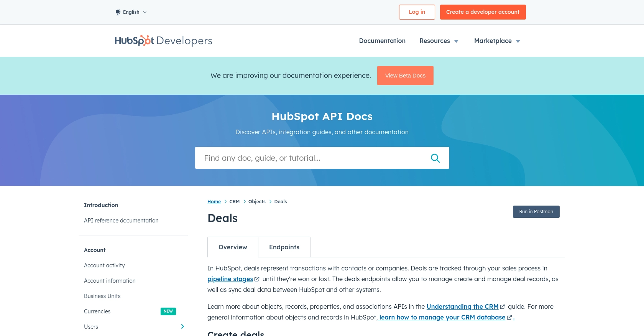644x336 pixels.
Task: Click CRM in the breadcrumb
Action: pyautogui.click(x=235, y=202)
